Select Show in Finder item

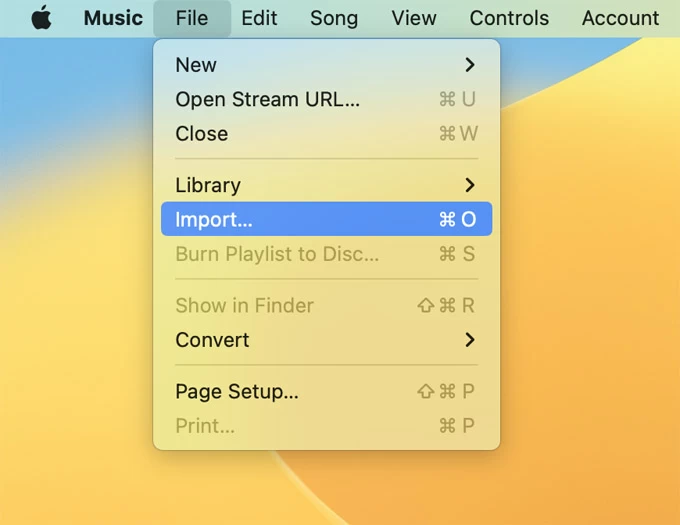(x=244, y=306)
